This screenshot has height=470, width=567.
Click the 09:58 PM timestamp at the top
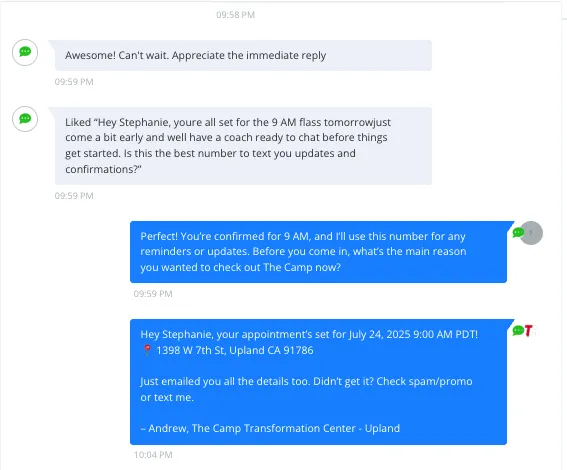(x=235, y=15)
